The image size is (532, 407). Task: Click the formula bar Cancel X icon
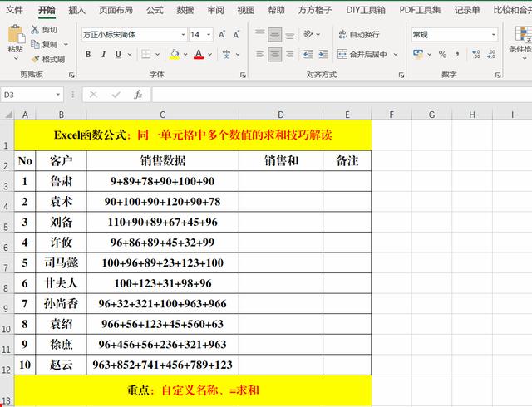pos(93,95)
